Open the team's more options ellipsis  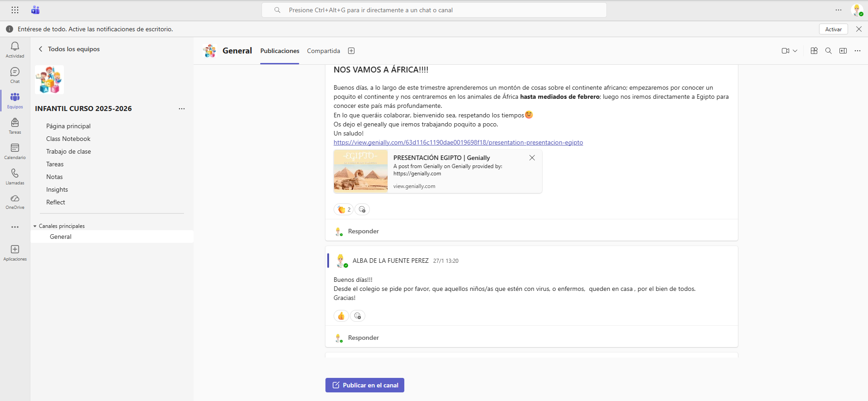pos(182,109)
